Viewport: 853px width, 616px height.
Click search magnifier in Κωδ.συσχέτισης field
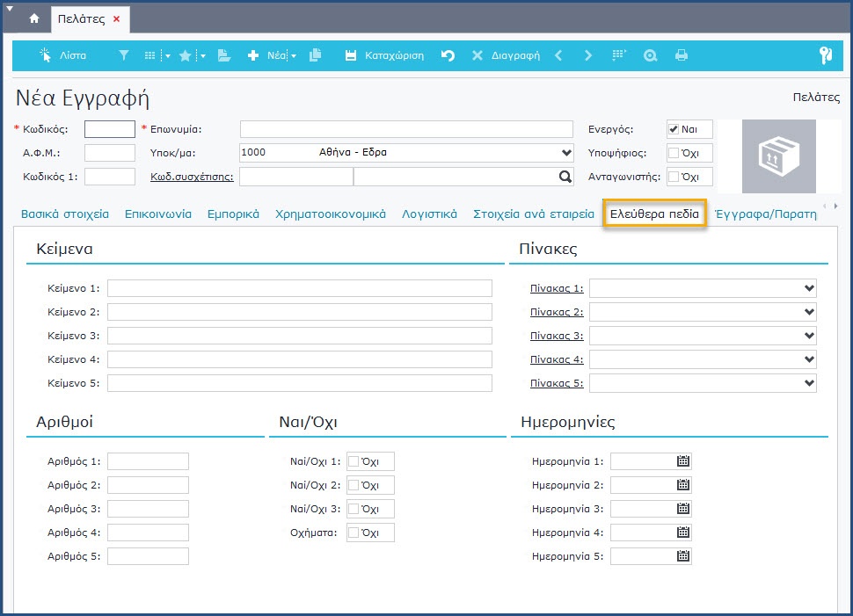(x=565, y=177)
